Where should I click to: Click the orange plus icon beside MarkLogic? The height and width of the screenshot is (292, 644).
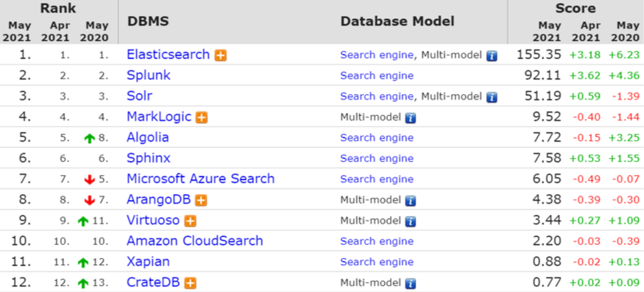201,118
